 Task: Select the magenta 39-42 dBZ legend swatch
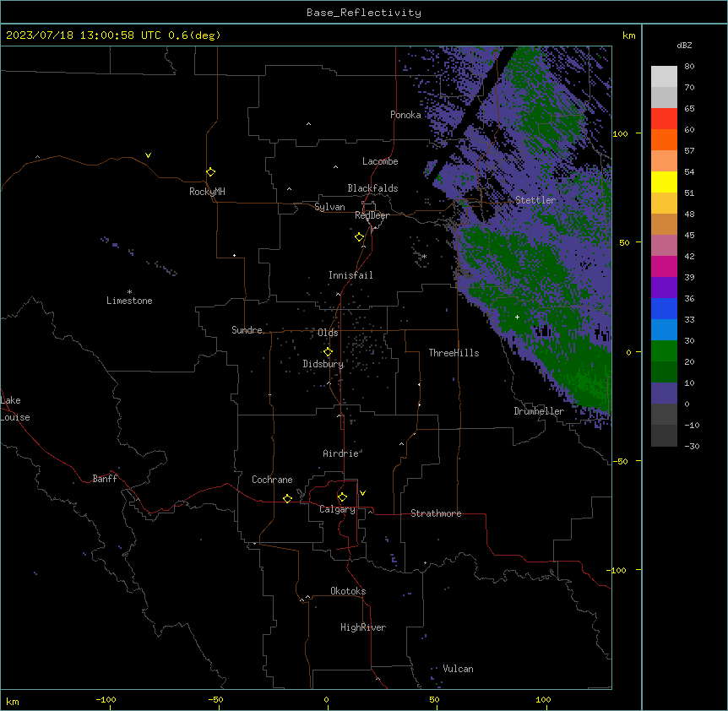(x=664, y=266)
